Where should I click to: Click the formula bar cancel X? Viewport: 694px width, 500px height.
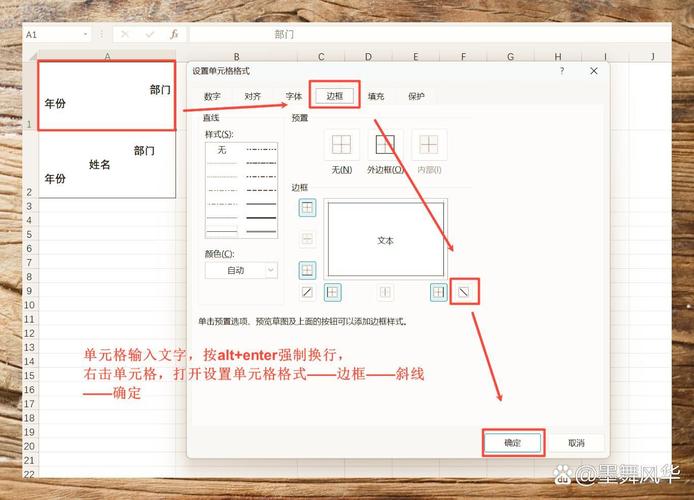125,34
